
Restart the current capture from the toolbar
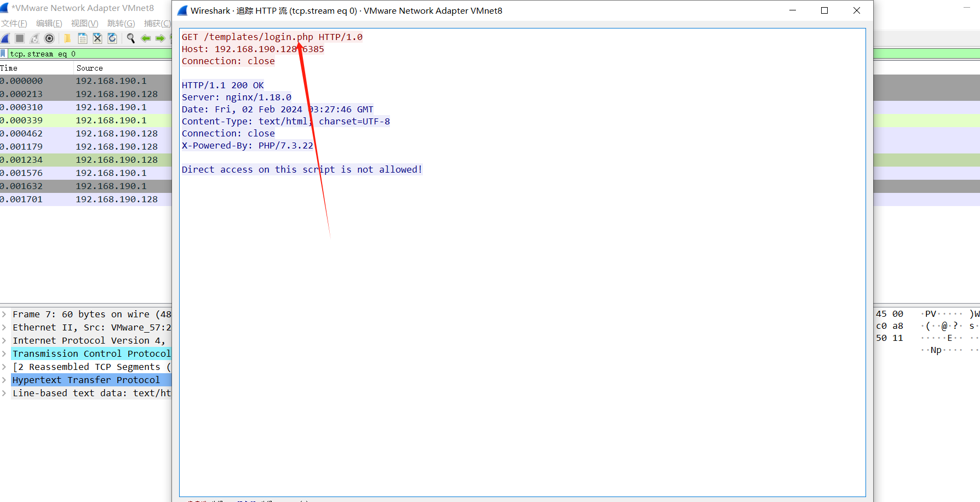[35, 38]
